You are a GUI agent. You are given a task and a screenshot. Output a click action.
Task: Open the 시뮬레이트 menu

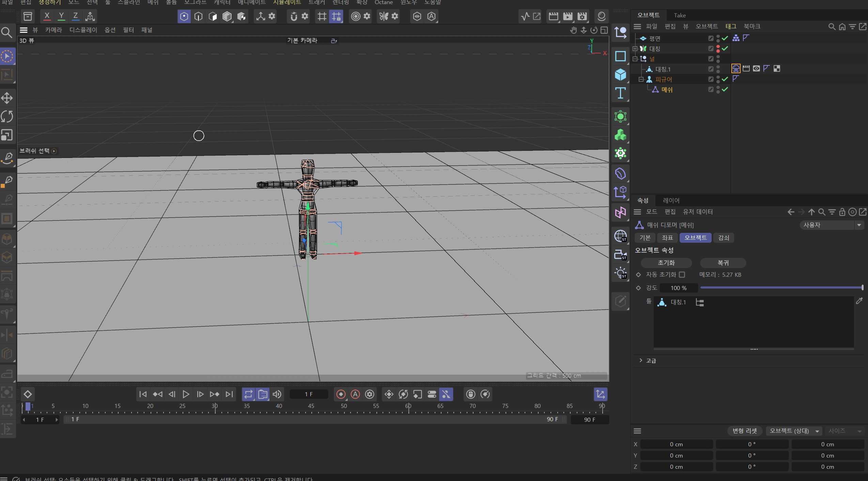click(x=287, y=2)
